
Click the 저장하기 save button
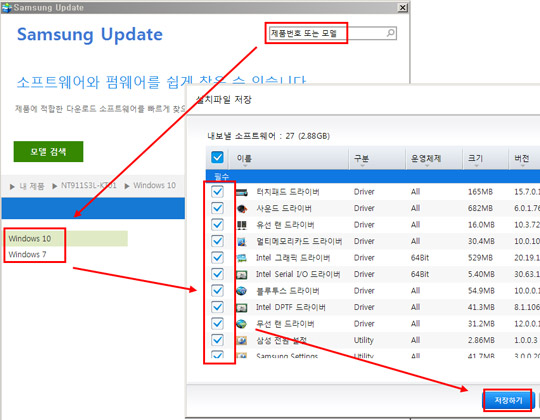(508, 400)
